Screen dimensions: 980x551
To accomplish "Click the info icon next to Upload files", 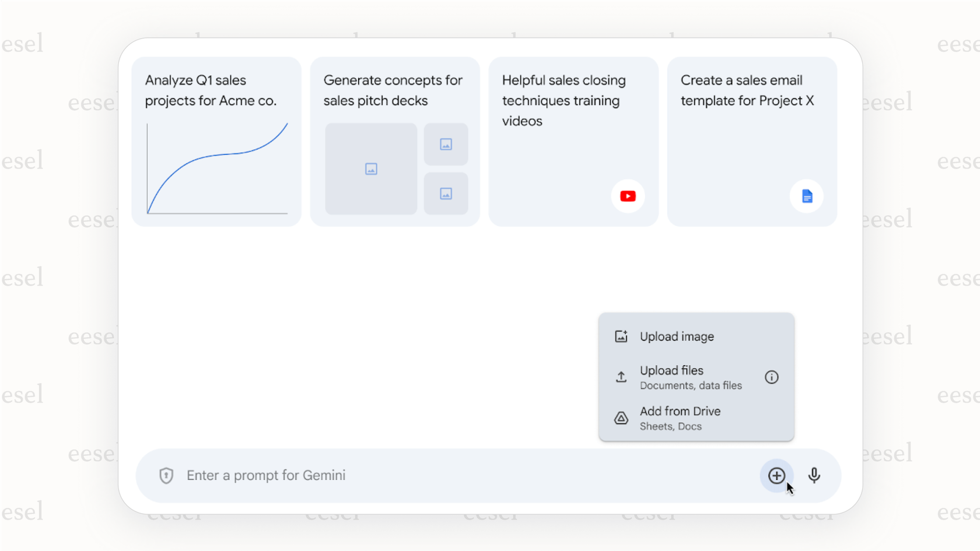I will point(771,377).
